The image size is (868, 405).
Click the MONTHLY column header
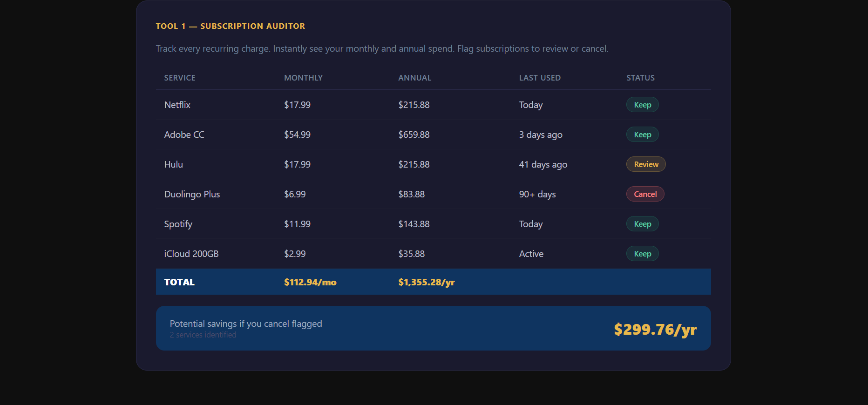pyautogui.click(x=303, y=78)
